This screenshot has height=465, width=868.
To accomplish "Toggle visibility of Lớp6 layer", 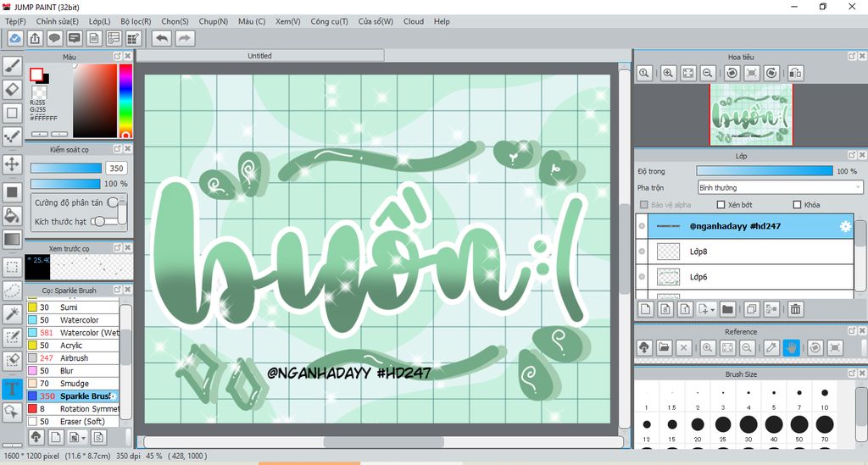I will [x=642, y=277].
